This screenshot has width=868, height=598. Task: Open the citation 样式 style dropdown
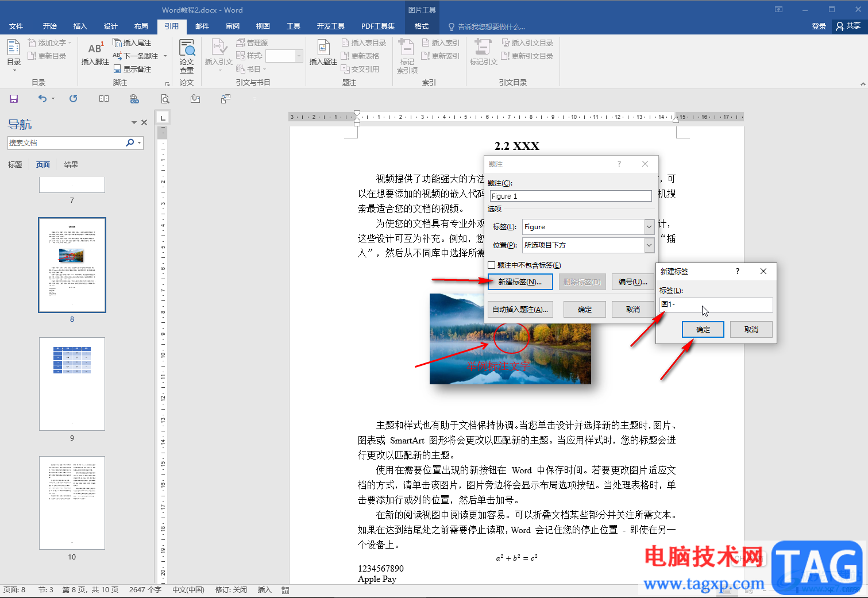click(x=299, y=56)
